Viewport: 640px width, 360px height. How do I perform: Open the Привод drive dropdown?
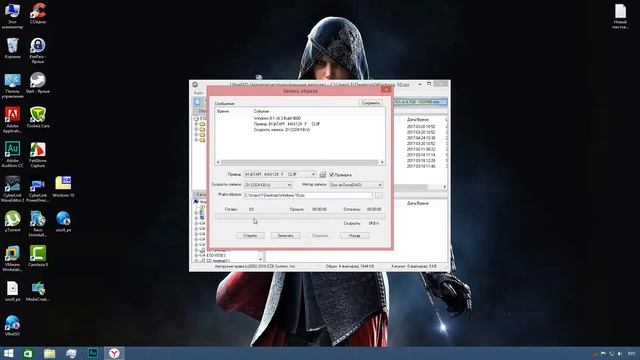tap(280, 174)
